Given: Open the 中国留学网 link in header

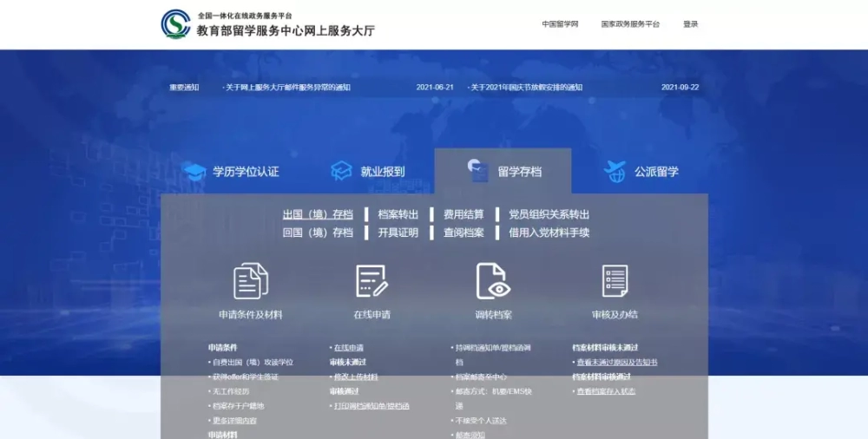Looking at the screenshot, I should click(560, 24).
